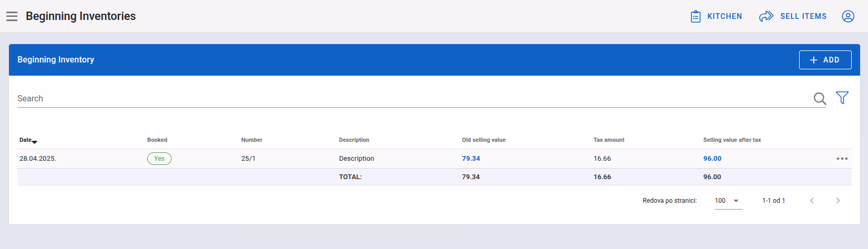Open the 96.00 selling value link
Viewport: 868px width, 249px height.
(712, 159)
